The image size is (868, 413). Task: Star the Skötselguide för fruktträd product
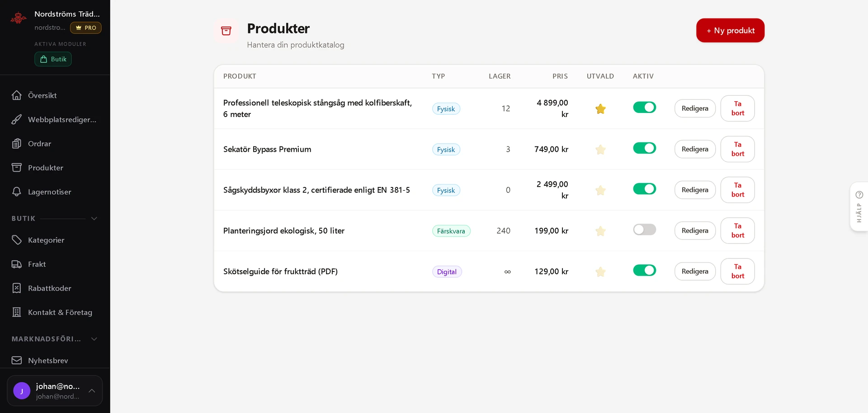click(x=600, y=272)
